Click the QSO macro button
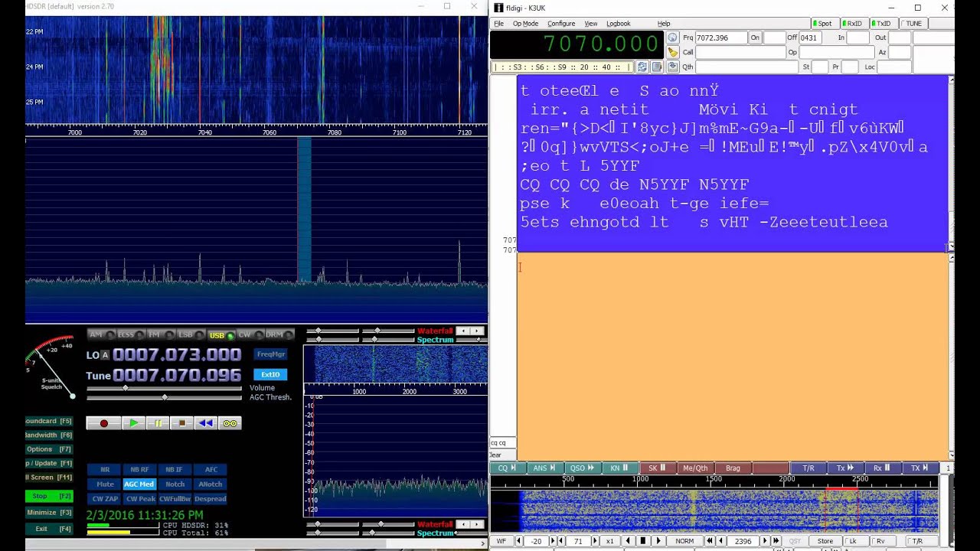Viewport: 980px width, 551px height. 582,468
